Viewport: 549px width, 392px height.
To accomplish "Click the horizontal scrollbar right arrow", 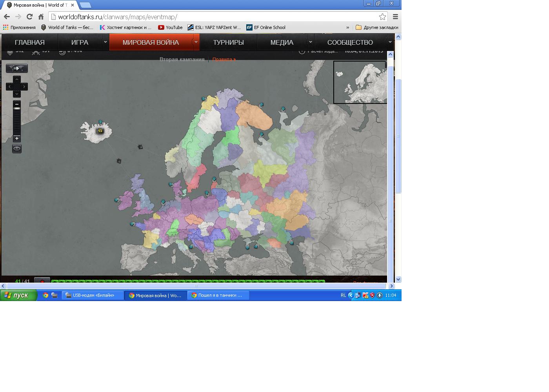I will pyautogui.click(x=391, y=286).
